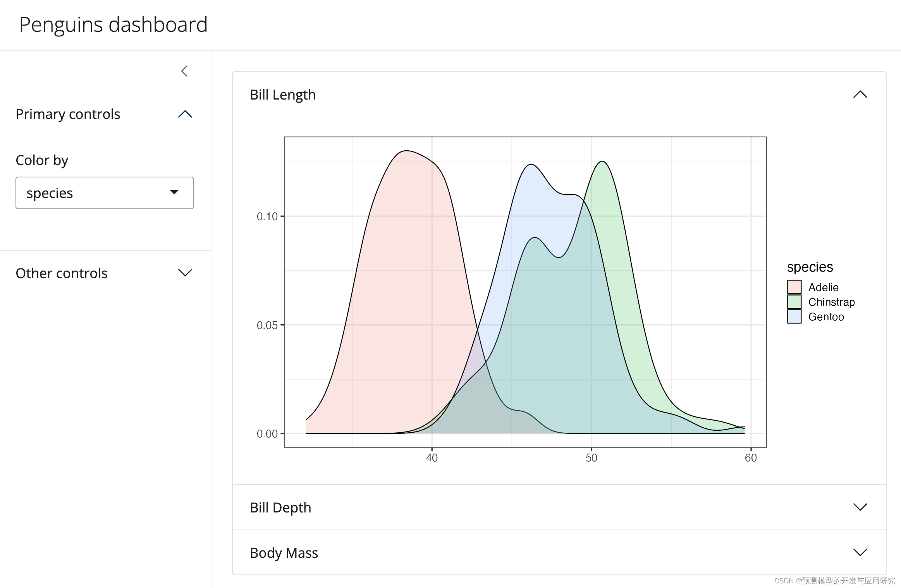Open the Body Mass accordion section
This screenshot has width=901, height=588.
click(x=284, y=553)
